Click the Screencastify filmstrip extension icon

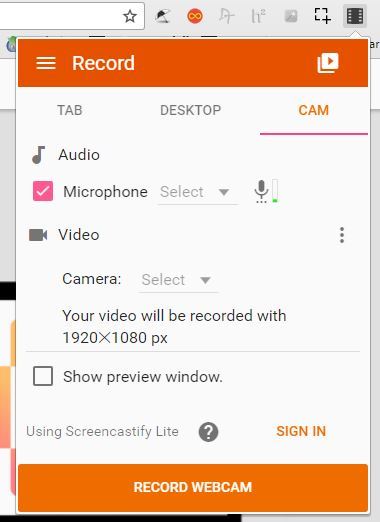click(x=355, y=16)
